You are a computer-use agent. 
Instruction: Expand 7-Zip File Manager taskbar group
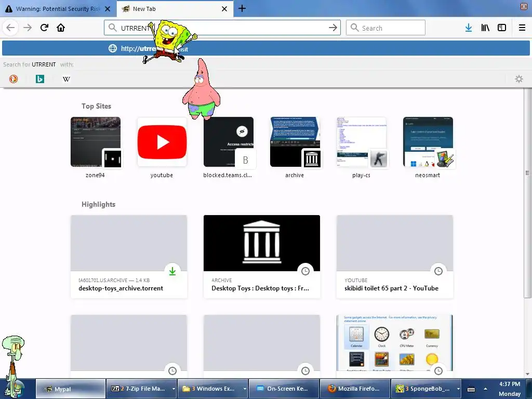pyautogui.click(x=174, y=389)
